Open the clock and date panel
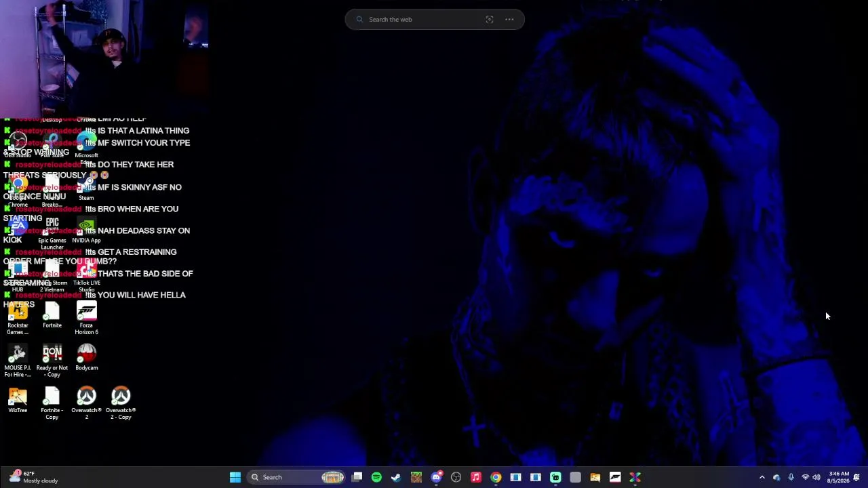 click(x=839, y=477)
